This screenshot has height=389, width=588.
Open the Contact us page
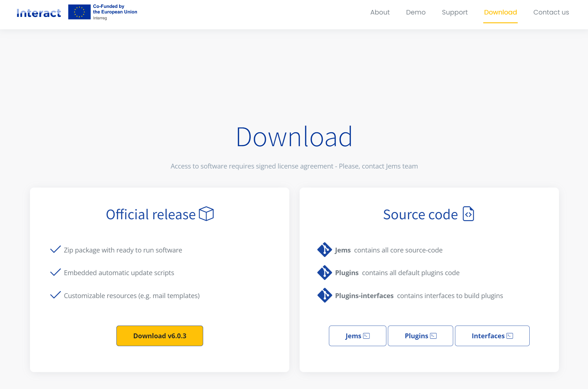click(551, 12)
